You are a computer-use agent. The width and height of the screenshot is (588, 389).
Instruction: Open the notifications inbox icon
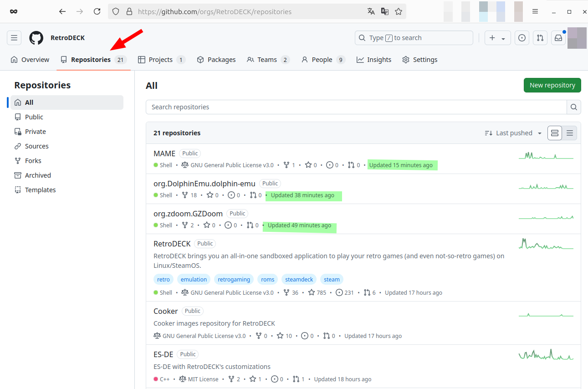[x=558, y=38]
